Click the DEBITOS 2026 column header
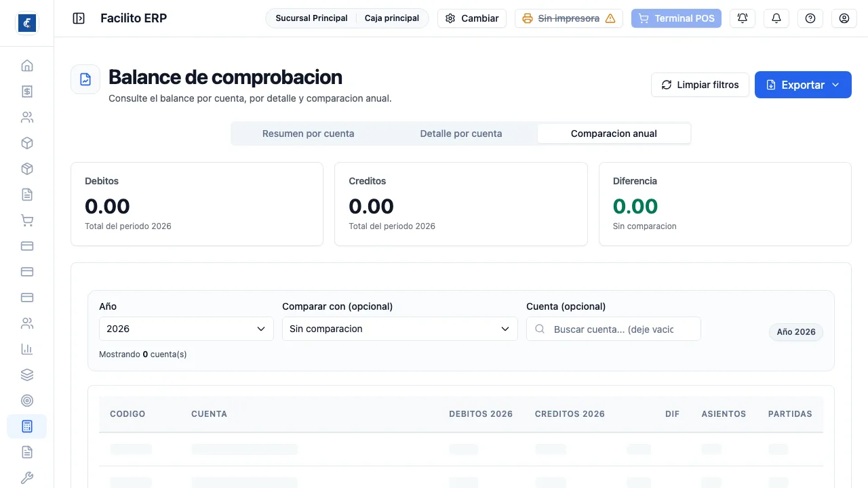 coord(481,414)
